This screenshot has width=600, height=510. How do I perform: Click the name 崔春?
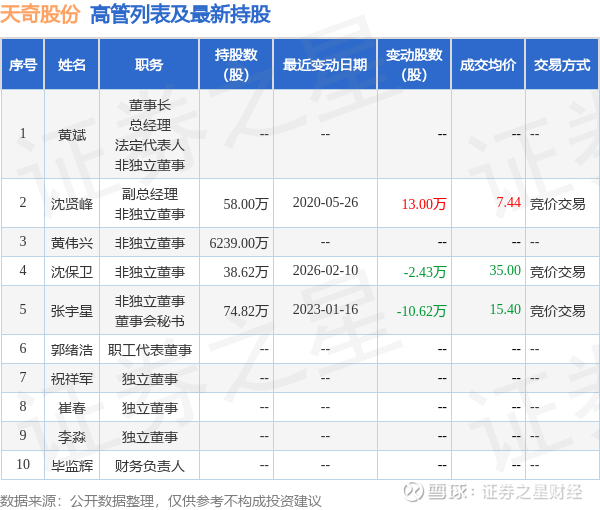[x=72, y=408]
